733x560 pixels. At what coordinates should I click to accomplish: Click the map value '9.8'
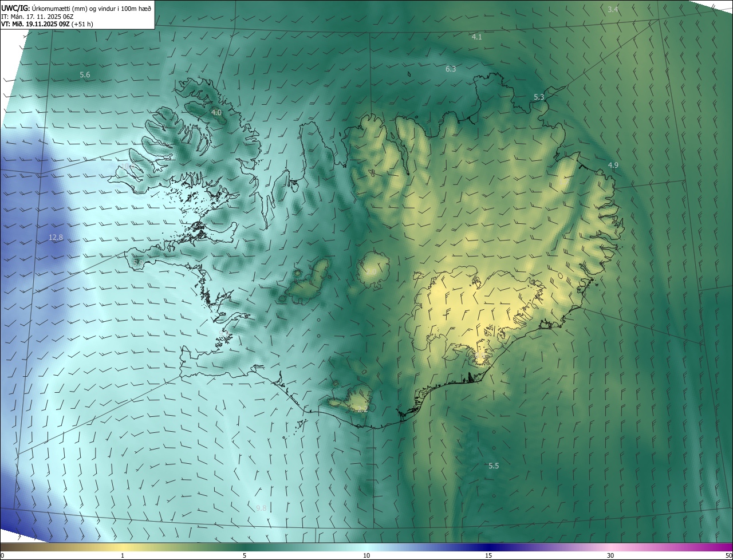[261, 508]
